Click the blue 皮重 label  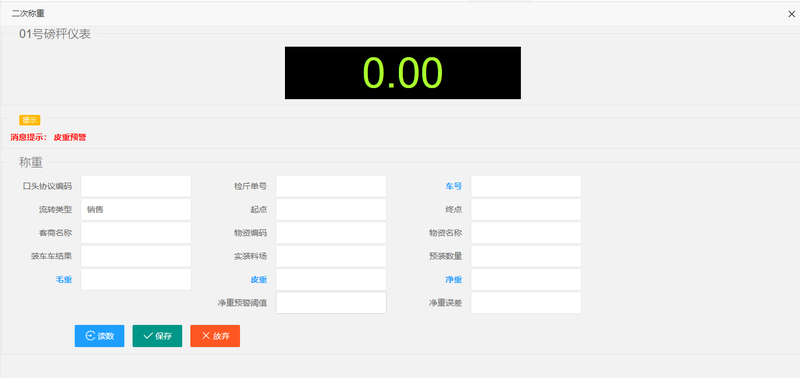(259, 280)
